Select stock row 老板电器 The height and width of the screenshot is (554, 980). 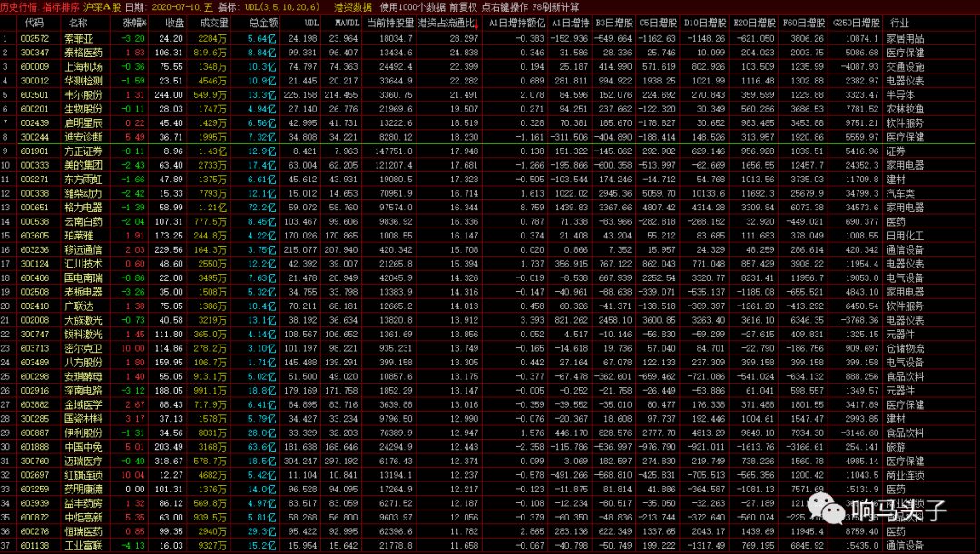(487, 292)
